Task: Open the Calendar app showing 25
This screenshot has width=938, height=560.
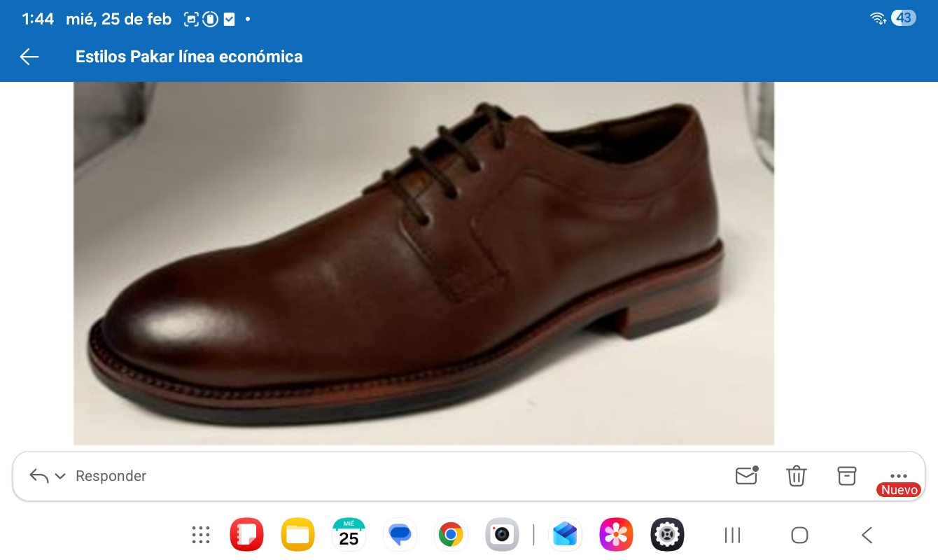Action: pyautogui.click(x=349, y=535)
